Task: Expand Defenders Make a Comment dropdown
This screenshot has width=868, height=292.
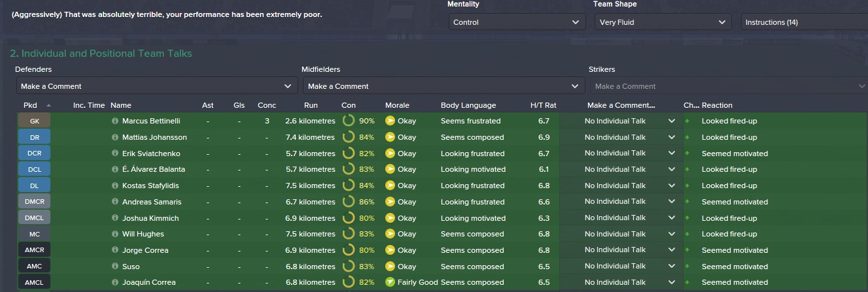Action: (x=156, y=86)
